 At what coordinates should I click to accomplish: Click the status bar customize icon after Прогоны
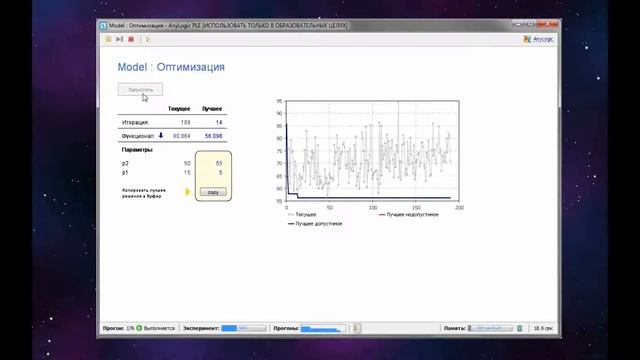point(357,328)
